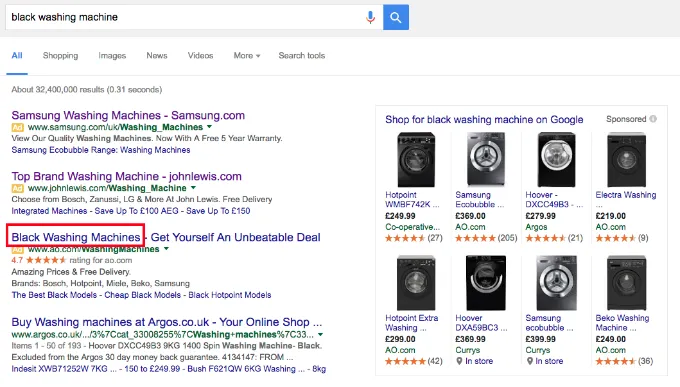This screenshot has height=387, width=680.
Task: Open Samsung Ecobubble Range sitelink
Action: (x=101, y=150)
